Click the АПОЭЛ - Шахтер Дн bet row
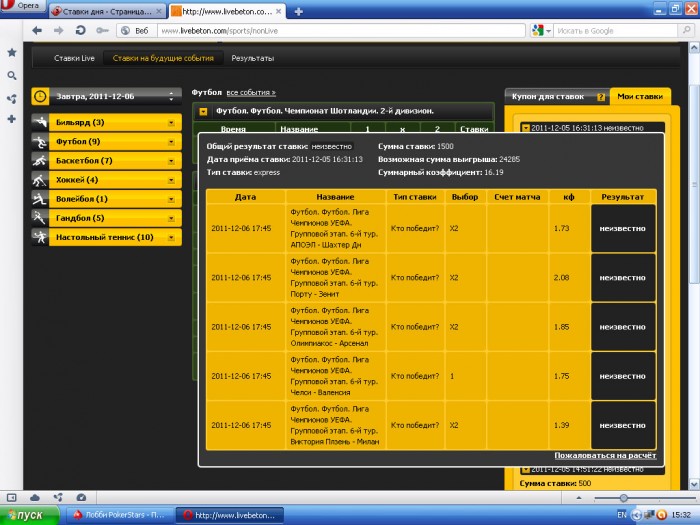The height and width of the screenshot is (525, 700). [x=431, y=228]
